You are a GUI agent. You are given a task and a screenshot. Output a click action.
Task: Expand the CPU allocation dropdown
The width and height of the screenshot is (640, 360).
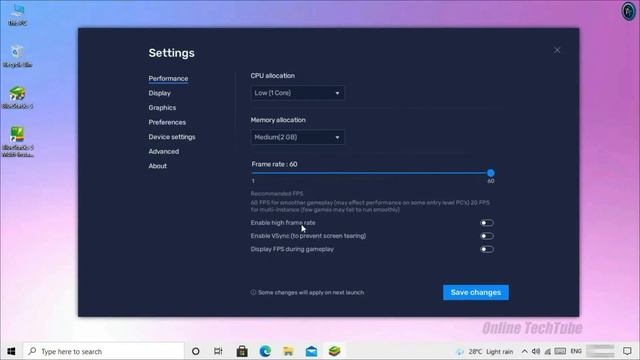click(297, 93)
